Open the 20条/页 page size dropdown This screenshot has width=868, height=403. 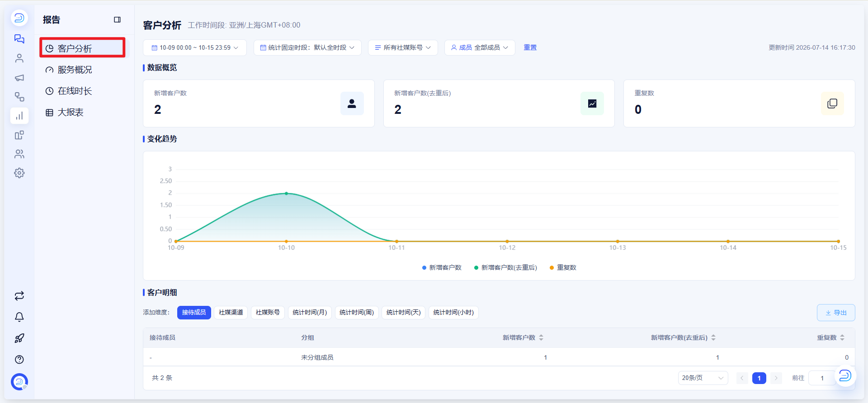click(703, 378)
